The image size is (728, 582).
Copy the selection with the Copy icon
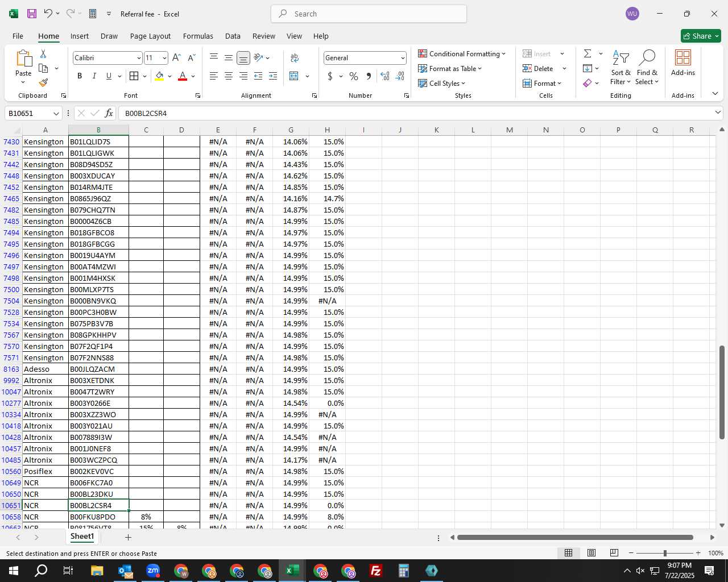pyautogui.click(x=43, y=68)
